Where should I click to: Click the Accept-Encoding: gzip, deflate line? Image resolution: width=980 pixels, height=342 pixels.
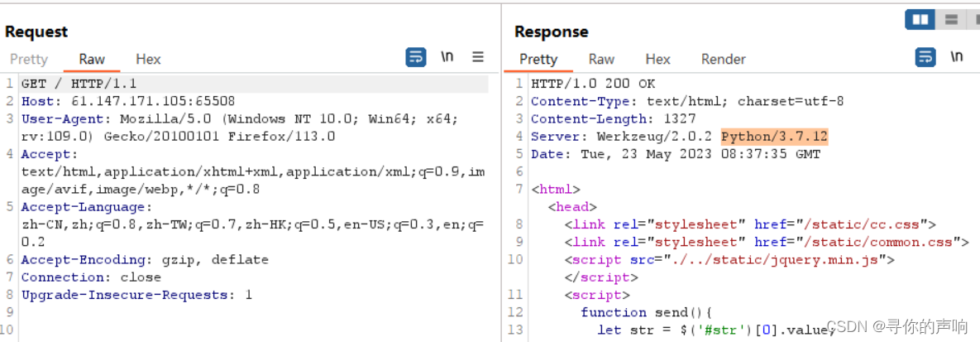(x=145, y=259)
